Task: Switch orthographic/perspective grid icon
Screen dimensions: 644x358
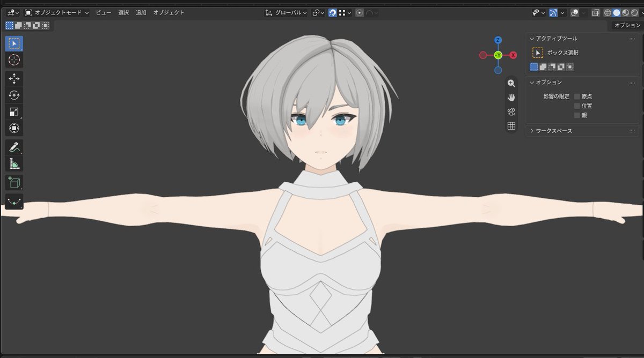Action: [x=511, y=126]
